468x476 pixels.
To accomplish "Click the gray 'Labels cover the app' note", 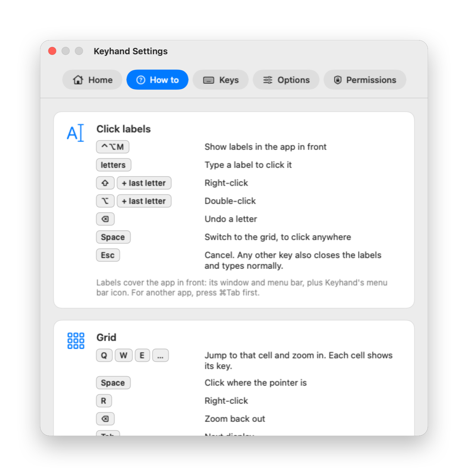I will (242, 287).
